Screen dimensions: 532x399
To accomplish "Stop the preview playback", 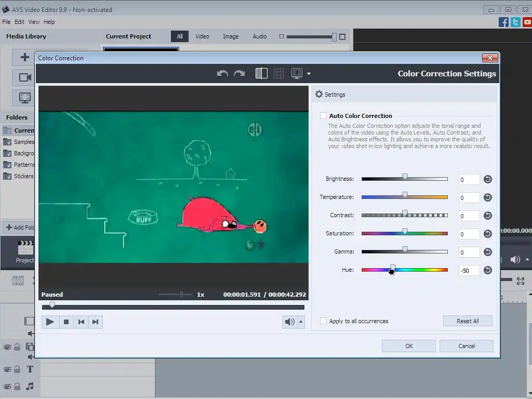I will [x=66, y=322].
